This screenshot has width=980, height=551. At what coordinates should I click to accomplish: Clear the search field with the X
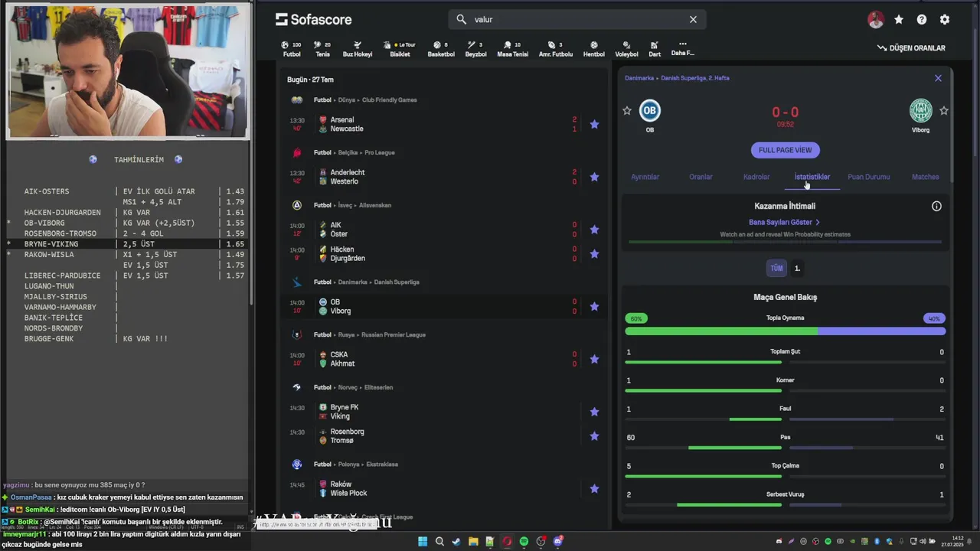click(x=693, y=19)
